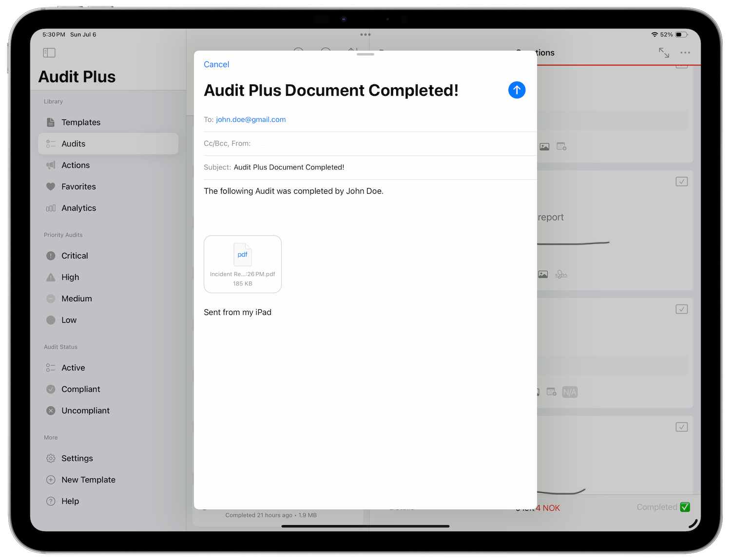Tick the checkbox on the N/A card

click(682, 309)
